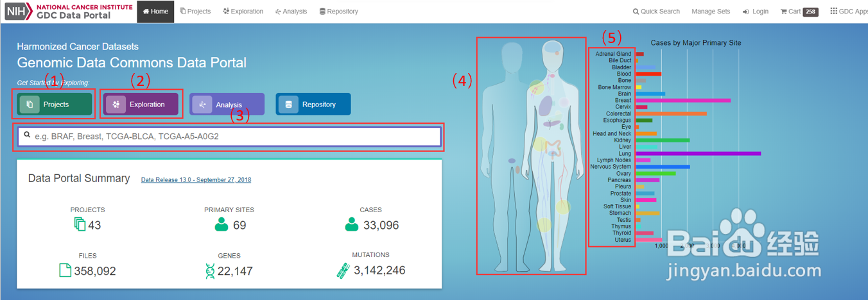Open the GDC Apps grid menu
The image size is (868, 300).
coord(849,12)
